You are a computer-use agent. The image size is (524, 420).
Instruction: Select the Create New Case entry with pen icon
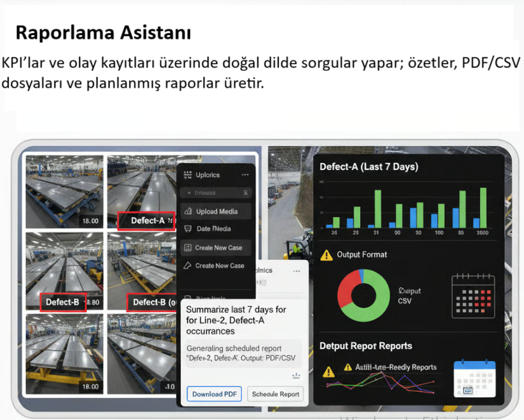(x=216, y=266)
